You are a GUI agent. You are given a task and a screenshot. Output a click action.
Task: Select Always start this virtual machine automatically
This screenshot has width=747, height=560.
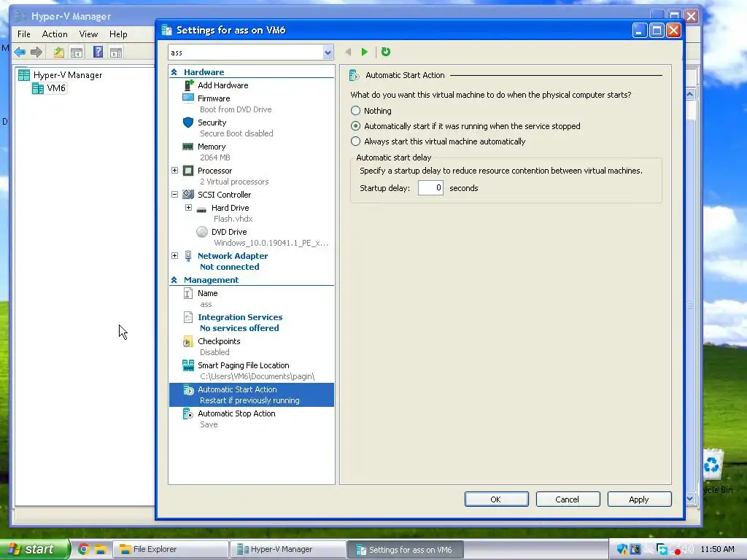tap(355, 141)
